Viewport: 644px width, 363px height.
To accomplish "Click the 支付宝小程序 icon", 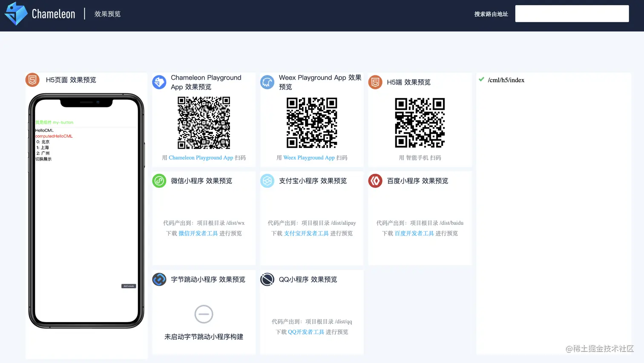I will click(267, 181).
